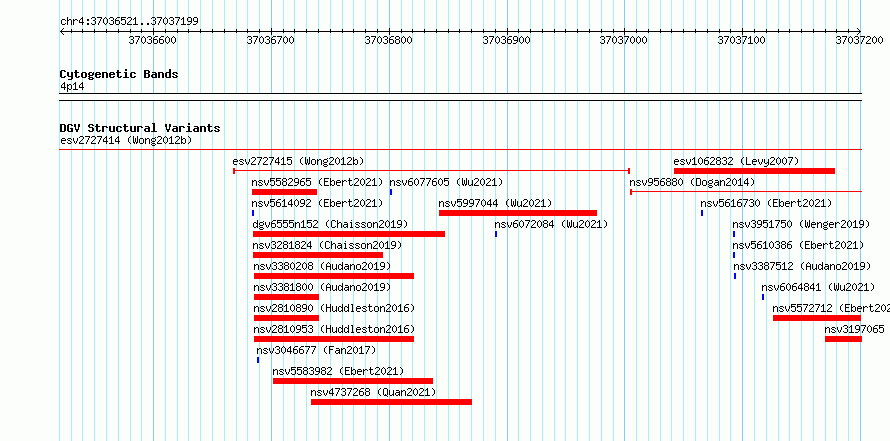Select the red bar for esv1062832 (Levy2007)
890x441 pixels.
pyautogui.click(x=754, y=171)
